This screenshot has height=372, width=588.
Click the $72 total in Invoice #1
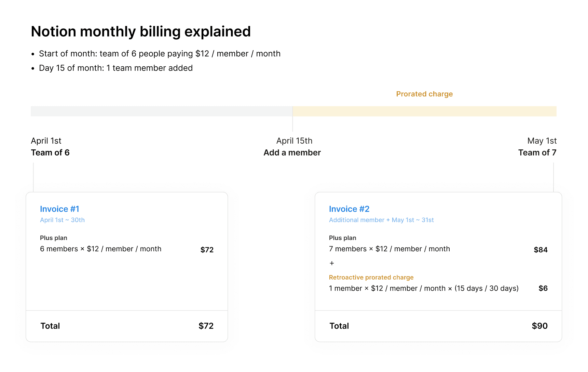206,326
